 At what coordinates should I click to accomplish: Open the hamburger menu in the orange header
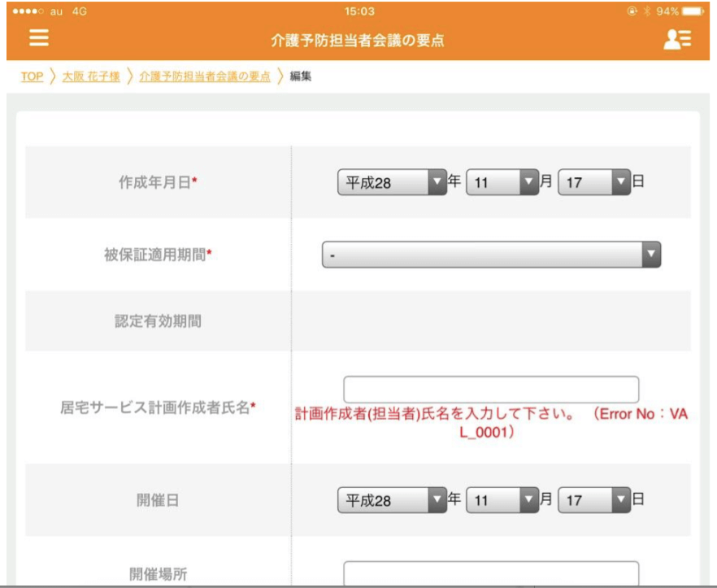[38, 39]
